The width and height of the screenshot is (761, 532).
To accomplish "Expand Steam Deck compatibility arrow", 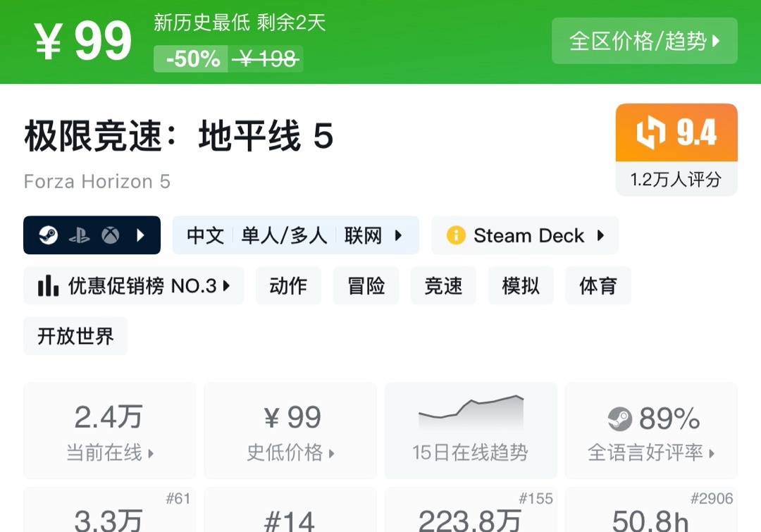I will (600, 235).
